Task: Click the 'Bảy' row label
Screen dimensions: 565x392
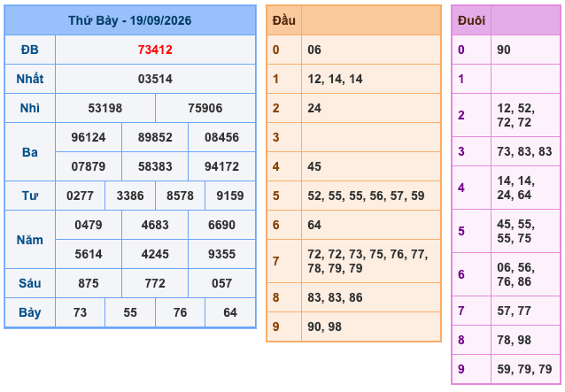Action: [29, 312]
